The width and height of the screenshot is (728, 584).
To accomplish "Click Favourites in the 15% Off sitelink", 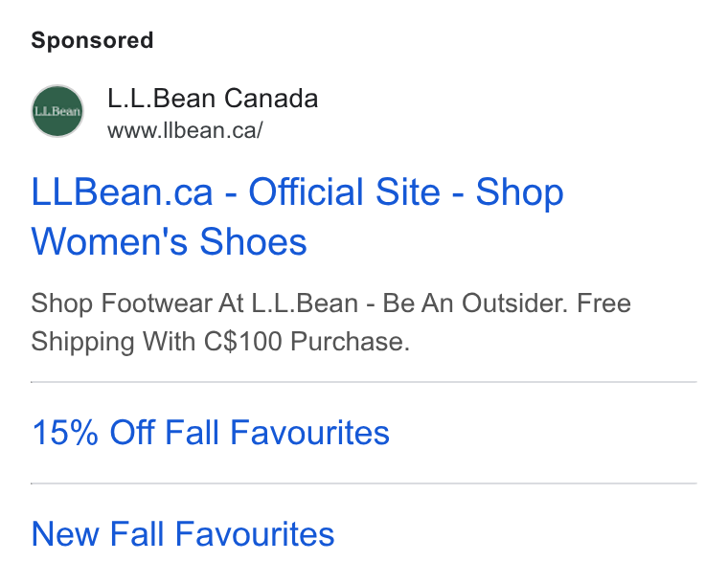I will pyautogui.click(x=309, y=433).
